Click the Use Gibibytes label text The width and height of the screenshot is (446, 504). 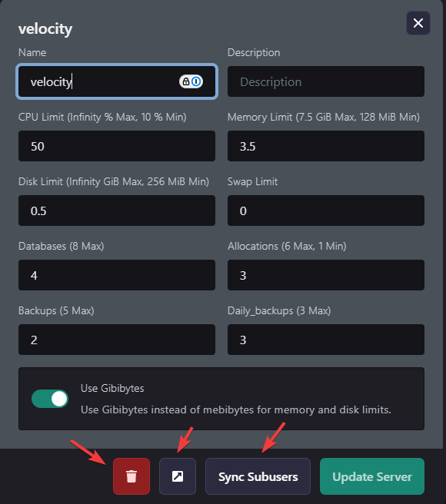click(112, 388)
